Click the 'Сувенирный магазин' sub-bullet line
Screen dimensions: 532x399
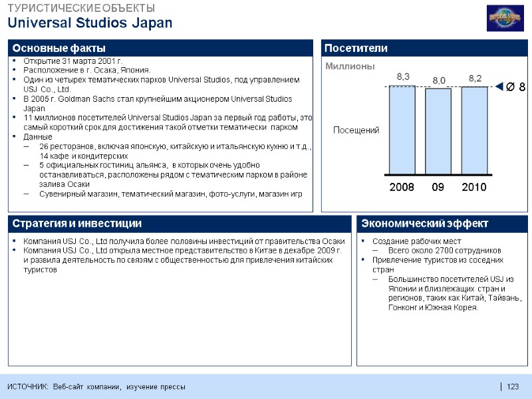pyautogui.click(x=171, y=194)
